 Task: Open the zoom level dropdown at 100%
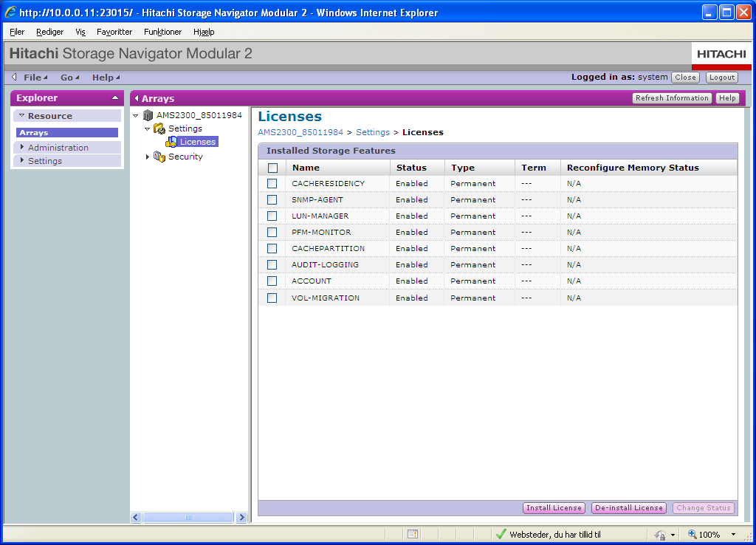click(x=733, y=535)
